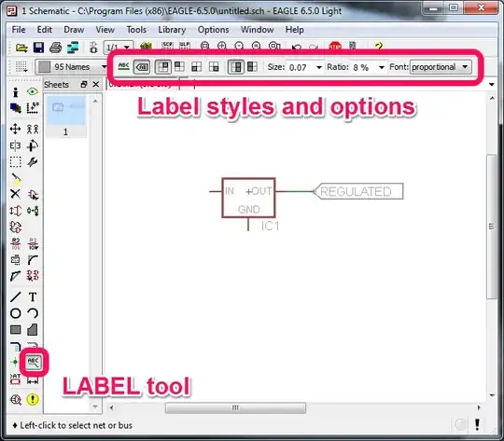The width and height of the screenshot is (504, 441).
Task: Toggle the Xref label style button
Action: (x=142, y=67)
